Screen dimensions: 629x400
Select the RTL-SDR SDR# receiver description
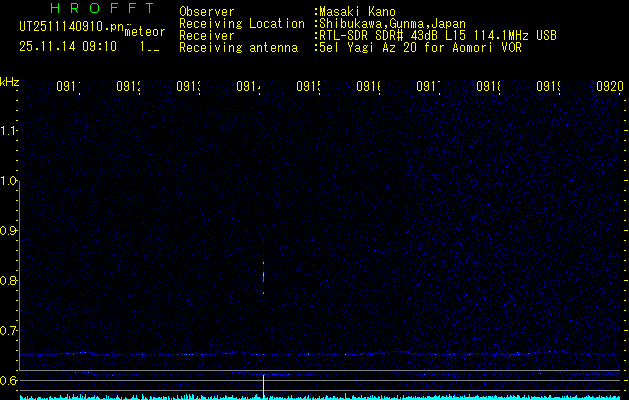pyautogui.click(x=436, y=35)
